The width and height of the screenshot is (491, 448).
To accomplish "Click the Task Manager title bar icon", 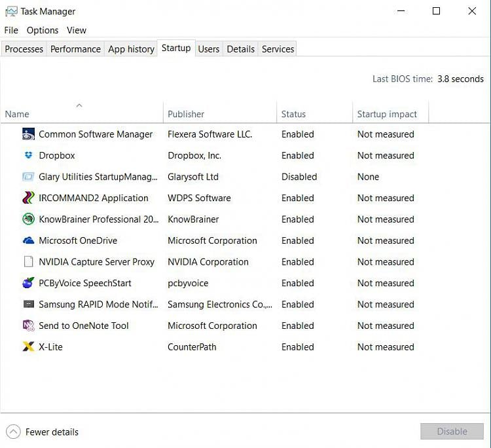I will [x=11, y=12].
